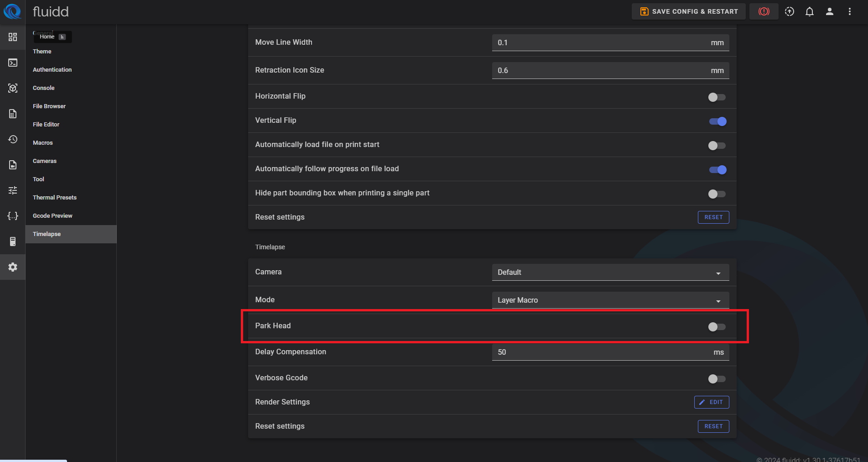Go to Thermal Presets in the settings list

coord(55,198)
